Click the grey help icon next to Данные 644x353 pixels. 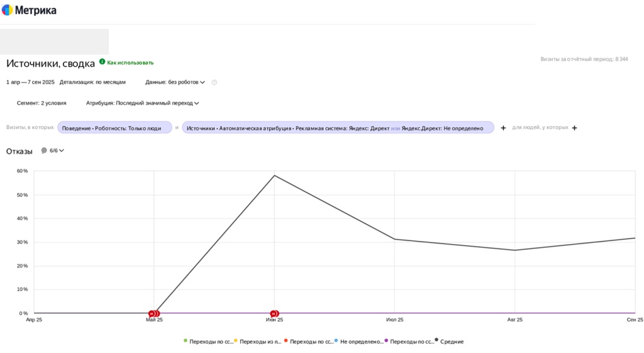(214, 82)
